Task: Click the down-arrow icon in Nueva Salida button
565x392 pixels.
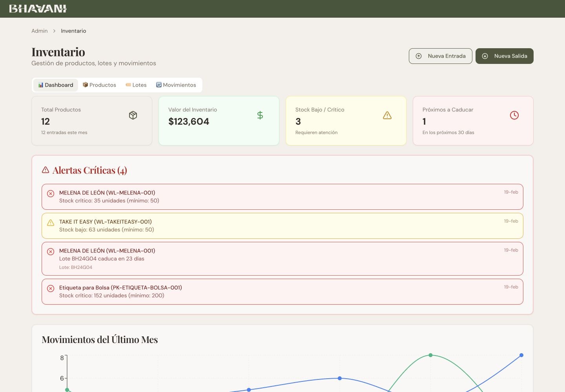Action: click(485, 56)
